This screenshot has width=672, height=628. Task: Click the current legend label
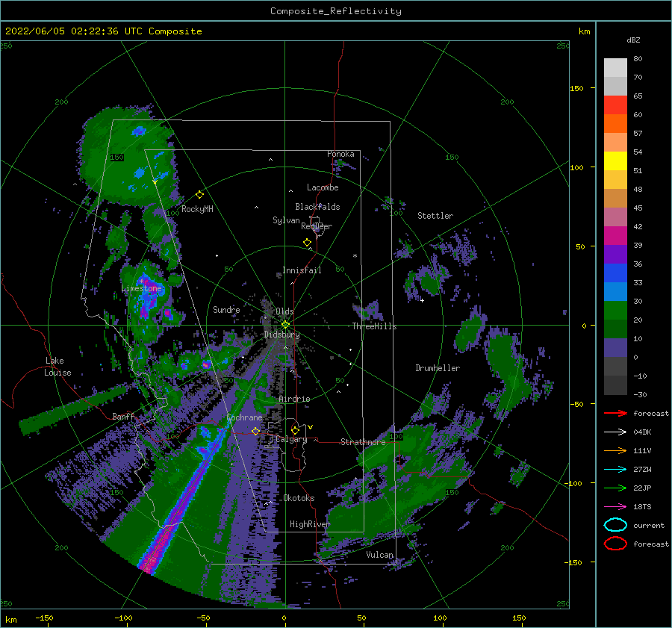[x=648, y=525]
